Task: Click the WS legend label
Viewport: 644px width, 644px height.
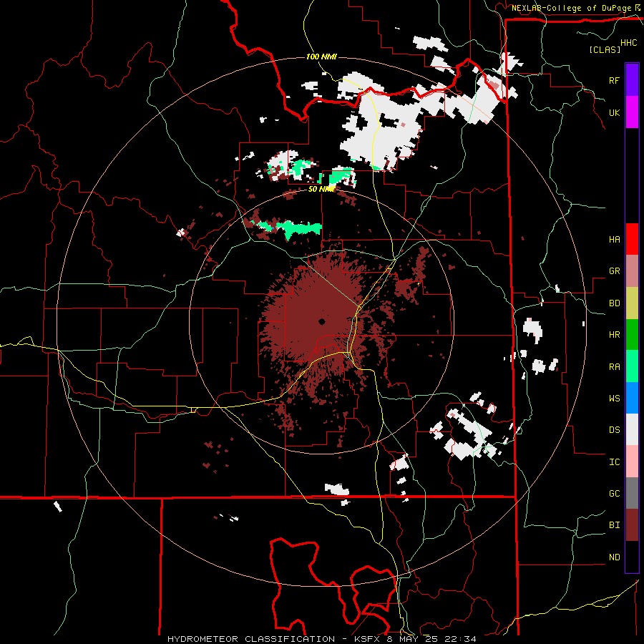Action: pos(614,399)
